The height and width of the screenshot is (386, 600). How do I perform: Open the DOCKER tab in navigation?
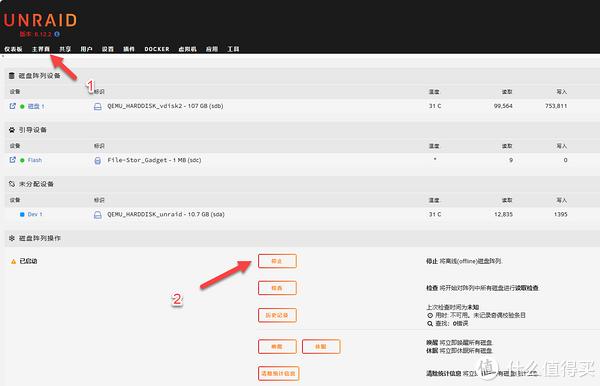coord(157,49)
